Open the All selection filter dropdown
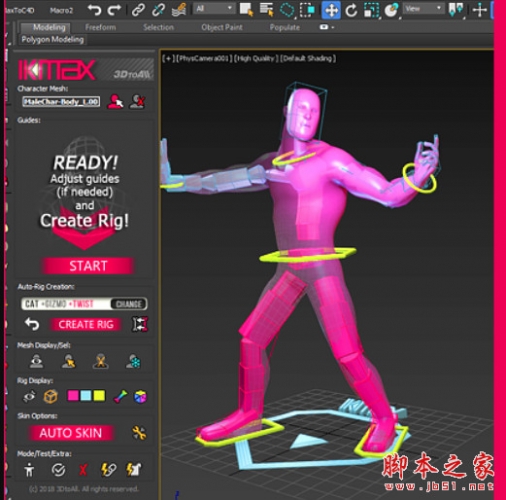506x500 pixels. click(x=214, y=9)
